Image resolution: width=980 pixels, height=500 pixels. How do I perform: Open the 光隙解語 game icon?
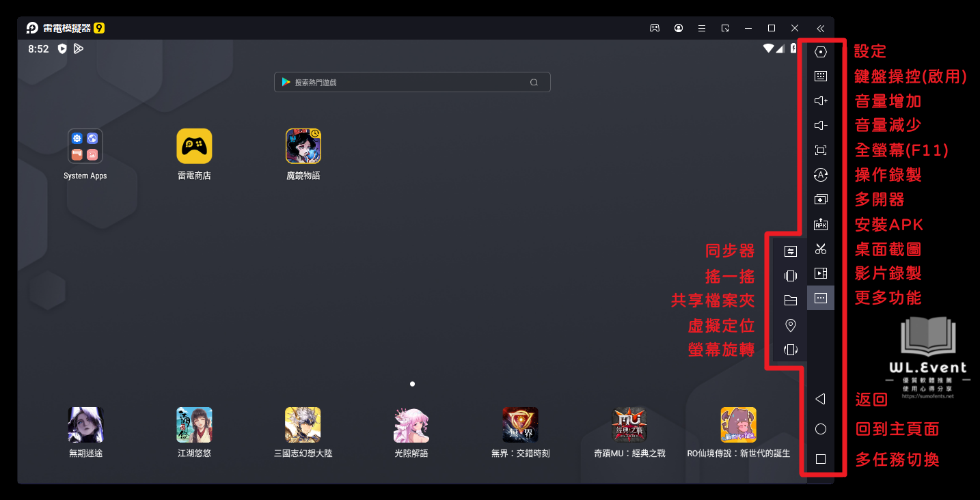pyautogui.click(x=411, y=425)
